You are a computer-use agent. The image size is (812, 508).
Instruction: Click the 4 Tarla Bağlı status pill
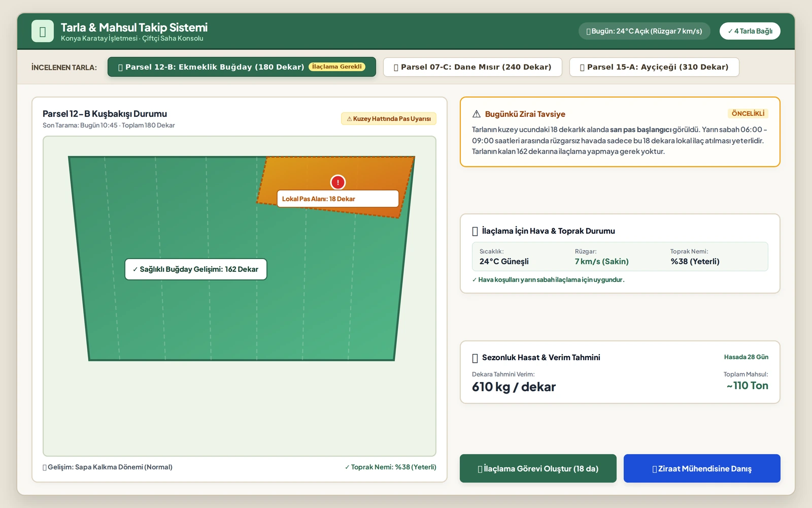tap(750, 31)
